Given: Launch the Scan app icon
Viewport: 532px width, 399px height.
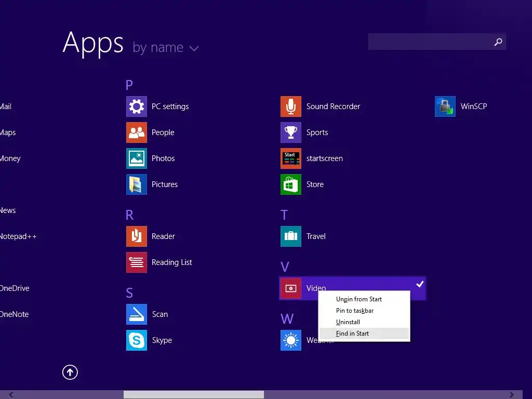Looking at the screenshot, I should coord(137,314).
